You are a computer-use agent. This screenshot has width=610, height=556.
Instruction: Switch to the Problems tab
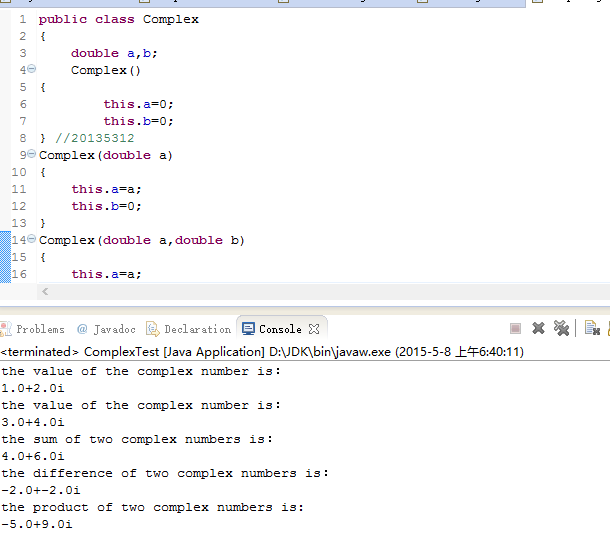33,329
